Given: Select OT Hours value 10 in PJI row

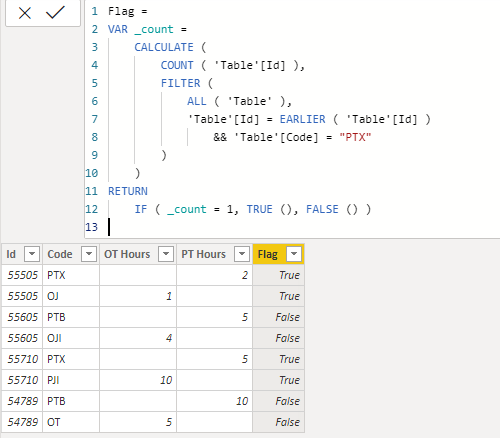Looking at the screenshot, I should click(138, 380).
